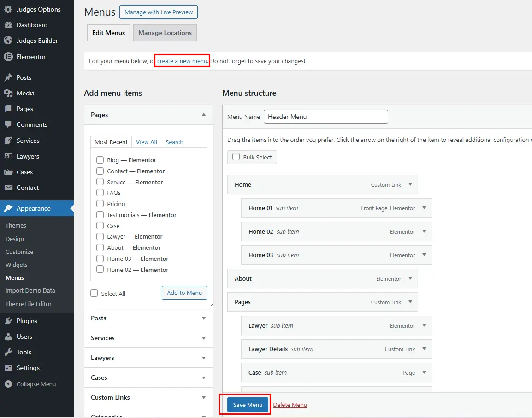Viewport: 532px width, 418px height.
Task: Click the Tools wrench icon
Action: [x=8, y=352]
